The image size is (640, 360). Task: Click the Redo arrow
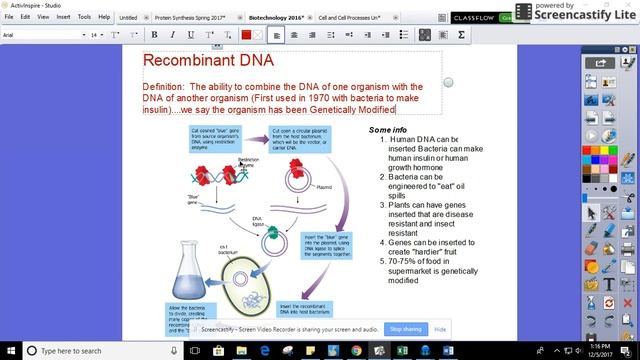tap(609, 321)
